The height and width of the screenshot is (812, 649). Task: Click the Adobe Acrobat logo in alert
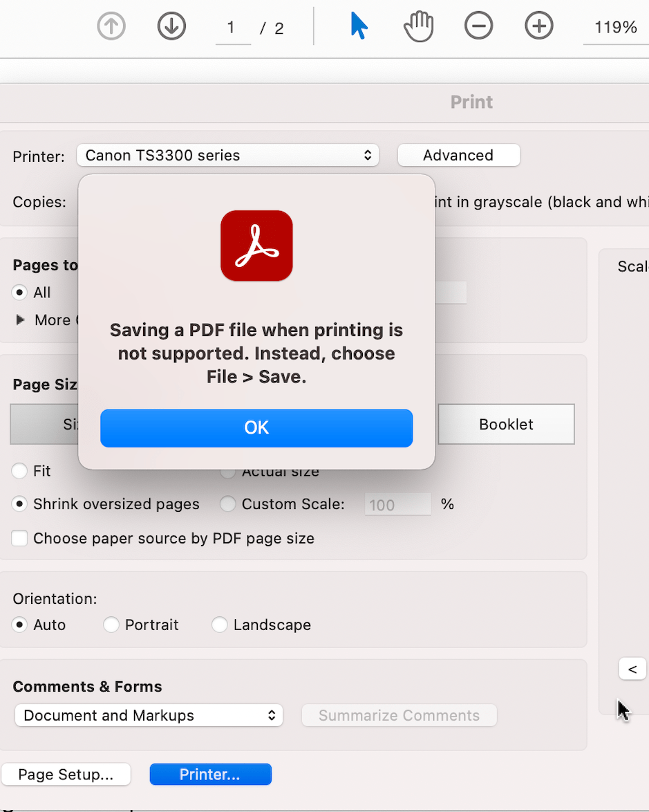pyautogui.click(x=256, y=246)
